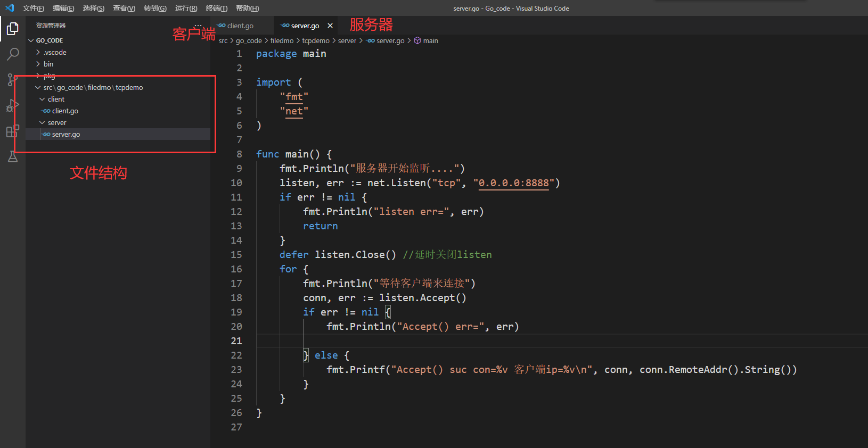This screenshot has width=868, height=448.
Task: Select the server.go editor tab
Action: click(305, 26)
